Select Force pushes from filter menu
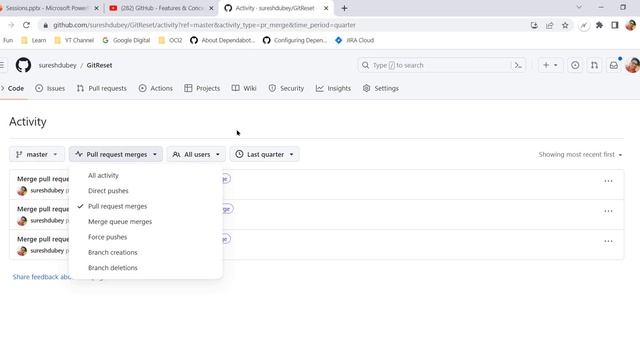The image size is (640, 360). click(x=146, y=237)
